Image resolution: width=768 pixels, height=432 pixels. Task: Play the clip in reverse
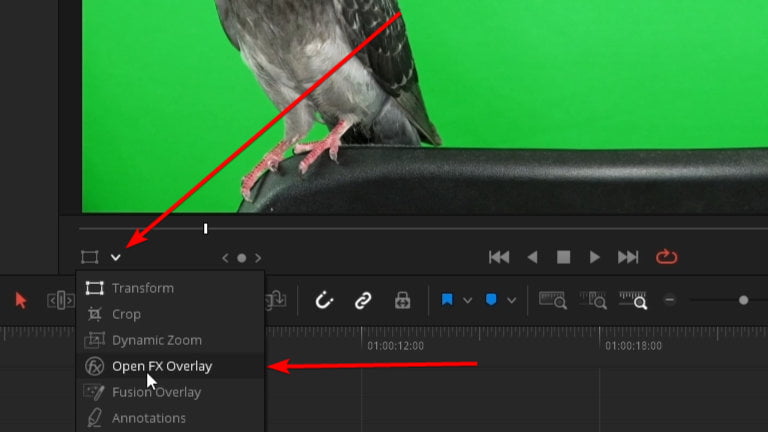pos(532,257)
